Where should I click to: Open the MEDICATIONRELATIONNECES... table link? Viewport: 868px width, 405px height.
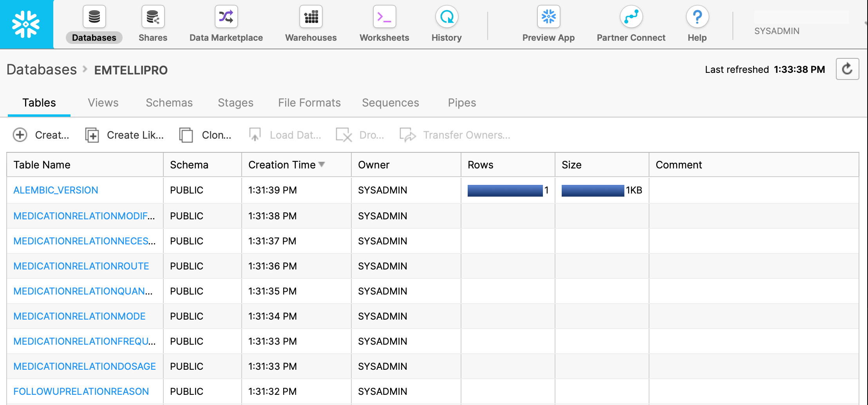[x=85, y=241]
